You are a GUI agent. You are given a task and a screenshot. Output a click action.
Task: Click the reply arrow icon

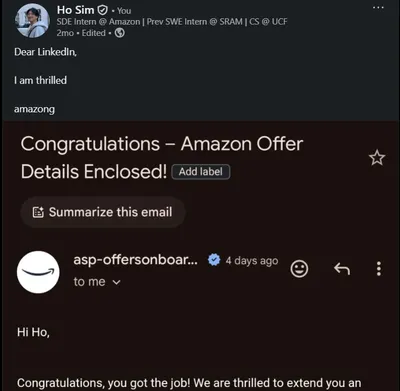coord(342,269)
